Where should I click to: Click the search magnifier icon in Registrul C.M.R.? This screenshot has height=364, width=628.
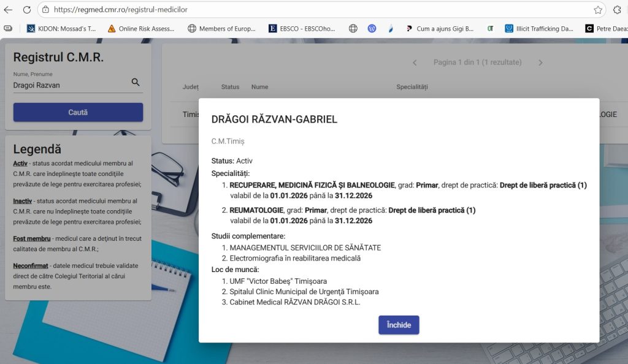coord(136,83)
